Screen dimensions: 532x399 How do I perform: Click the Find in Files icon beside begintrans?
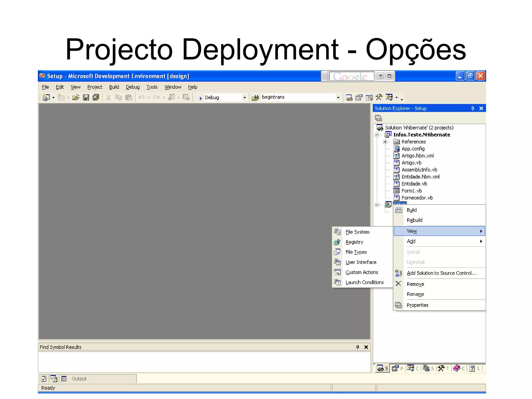[x=255, y=98]
